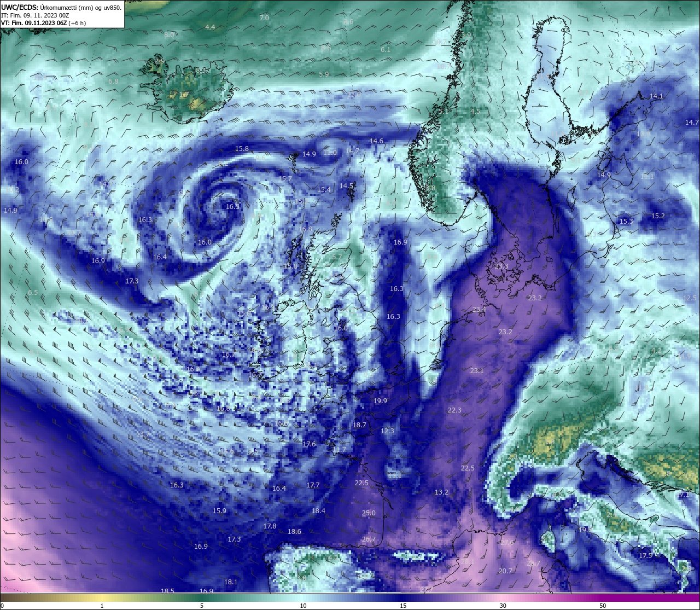Click the legend tick label 50
700x610 pixels.
(x=602, y=606)
